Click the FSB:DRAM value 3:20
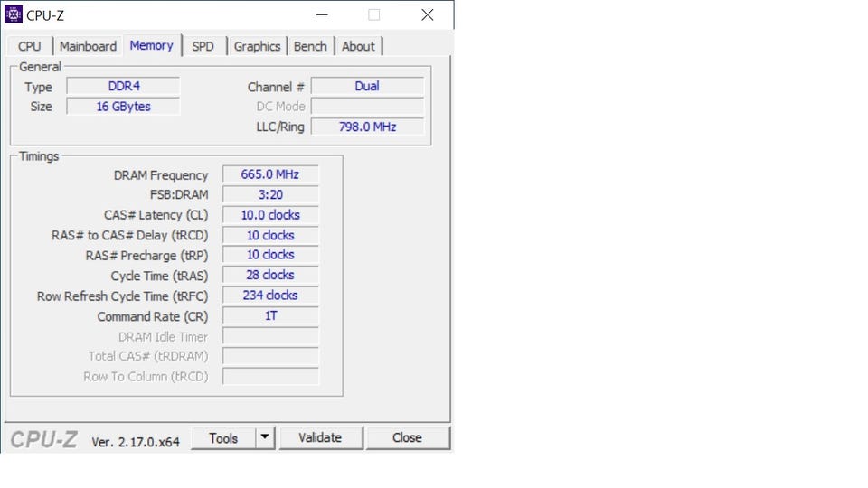The width and height of the screenshot is (868, 488). (x=270, y=195)
